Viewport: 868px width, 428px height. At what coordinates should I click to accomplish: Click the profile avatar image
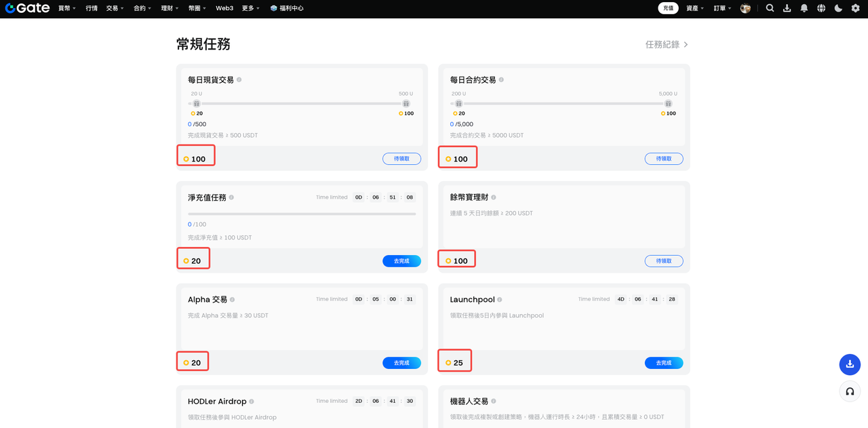745,8
